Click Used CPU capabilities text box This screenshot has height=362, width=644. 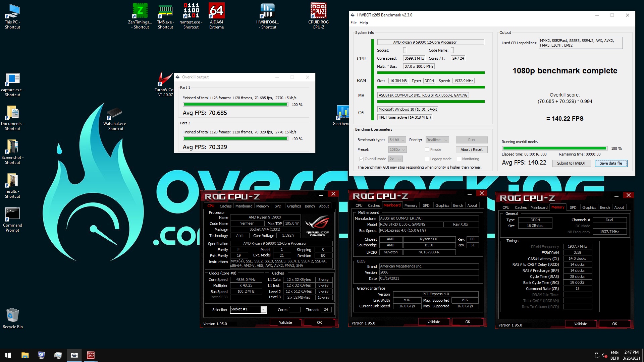(x=581, y=43)
